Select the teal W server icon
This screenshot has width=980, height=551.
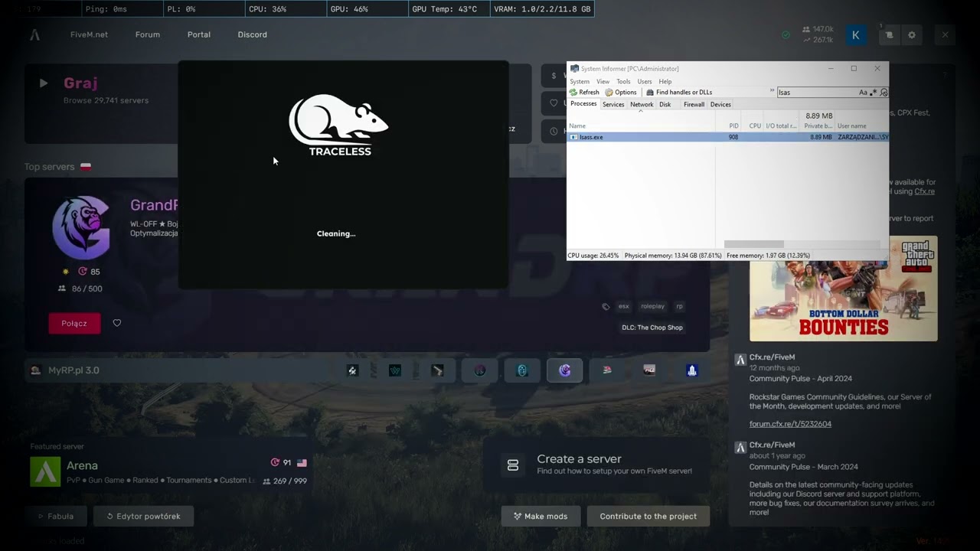(x=395, y=370)
